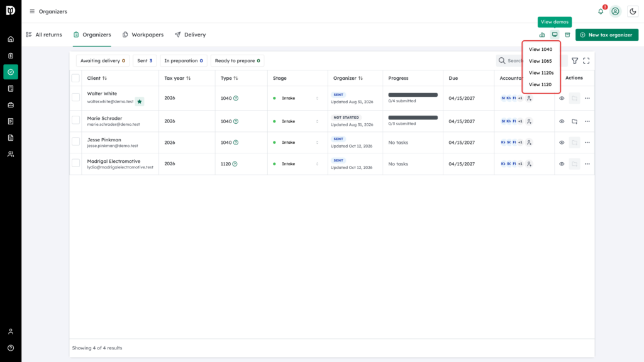Open the briefcase icon in the sidebar
Image resolution: width=644 pixels, height=362 pixels.
[11, 105]
